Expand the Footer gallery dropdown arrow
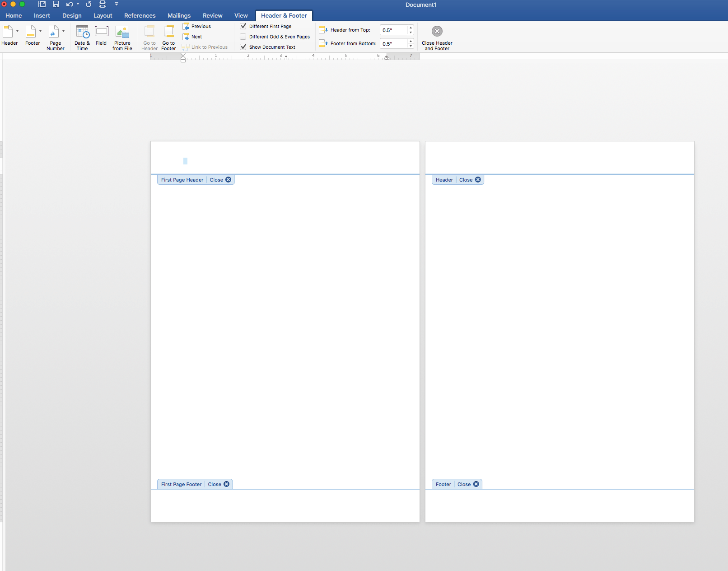 pos(40,31)
